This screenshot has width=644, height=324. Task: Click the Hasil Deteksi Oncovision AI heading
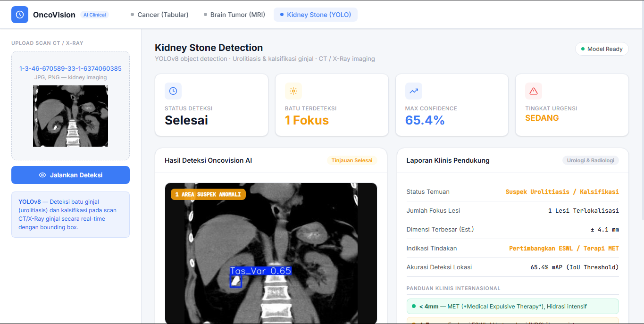click(x=209, y=160)
